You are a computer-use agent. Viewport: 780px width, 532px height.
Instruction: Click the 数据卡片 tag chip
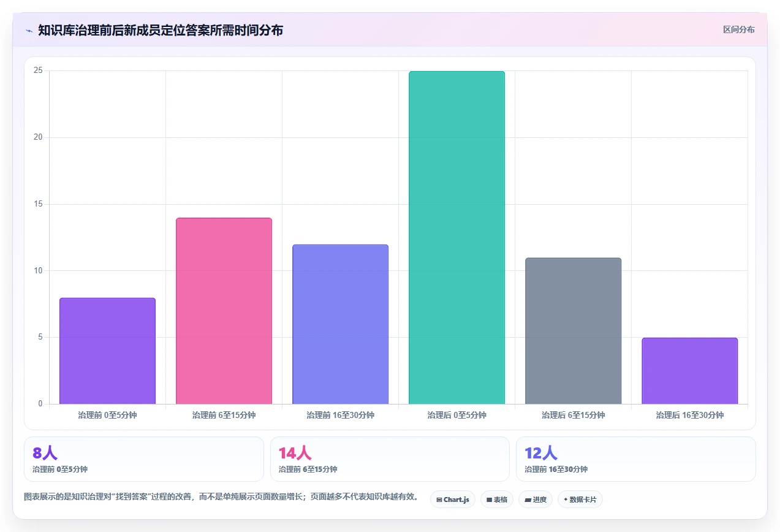[580, 500]
